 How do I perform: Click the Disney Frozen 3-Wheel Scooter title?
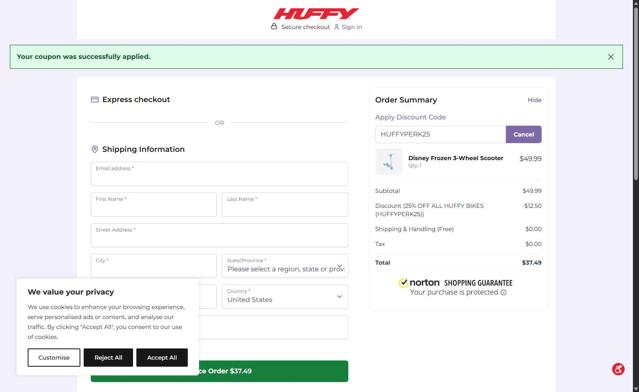[456, 158]
